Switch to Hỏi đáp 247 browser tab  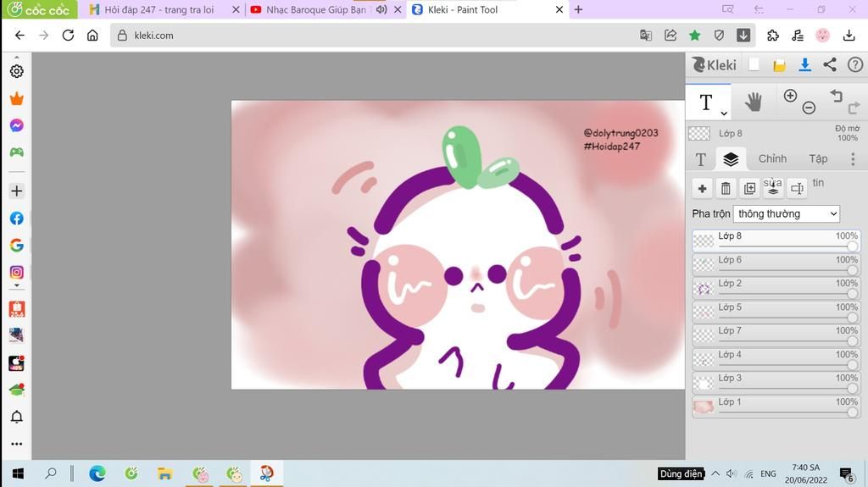click(x=159, y=9)
